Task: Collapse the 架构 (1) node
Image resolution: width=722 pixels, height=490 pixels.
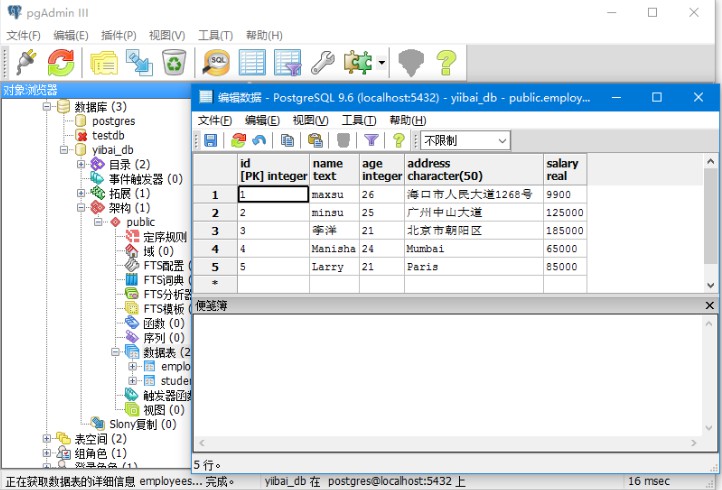Action: [x=81, y=208]
